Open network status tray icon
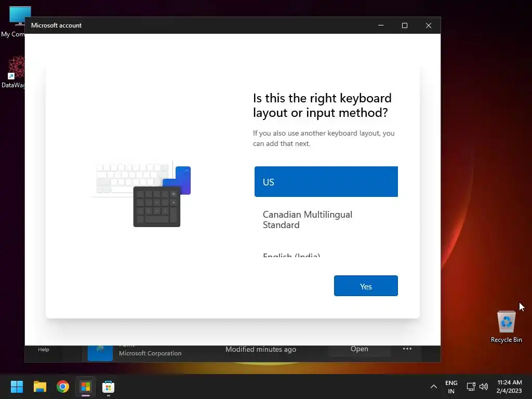The height and width of the screenshot is (399, 532). pyautogui.click(x=471, y=387)
